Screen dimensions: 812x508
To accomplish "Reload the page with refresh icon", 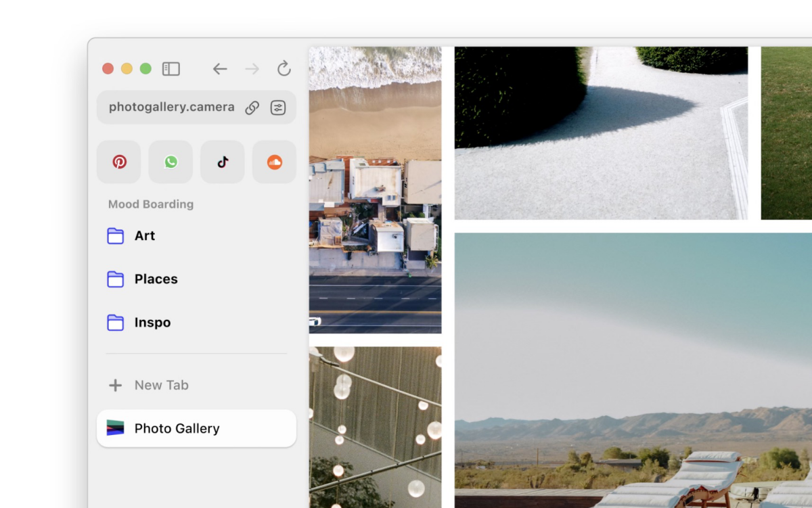I will tap(284, 68).
